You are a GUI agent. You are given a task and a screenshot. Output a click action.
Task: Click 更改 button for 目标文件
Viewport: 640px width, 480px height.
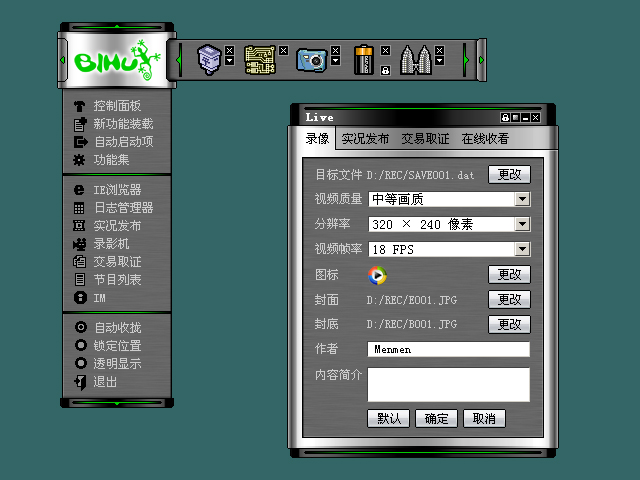[509, 175]
